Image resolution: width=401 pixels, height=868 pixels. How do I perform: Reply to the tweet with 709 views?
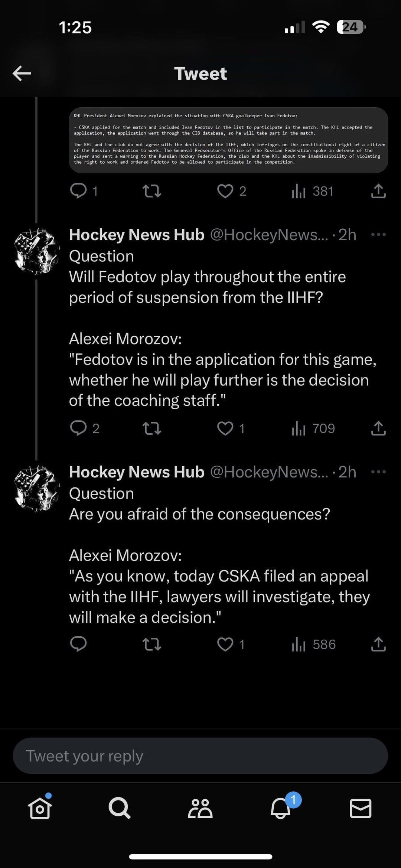tap(78, 428)
